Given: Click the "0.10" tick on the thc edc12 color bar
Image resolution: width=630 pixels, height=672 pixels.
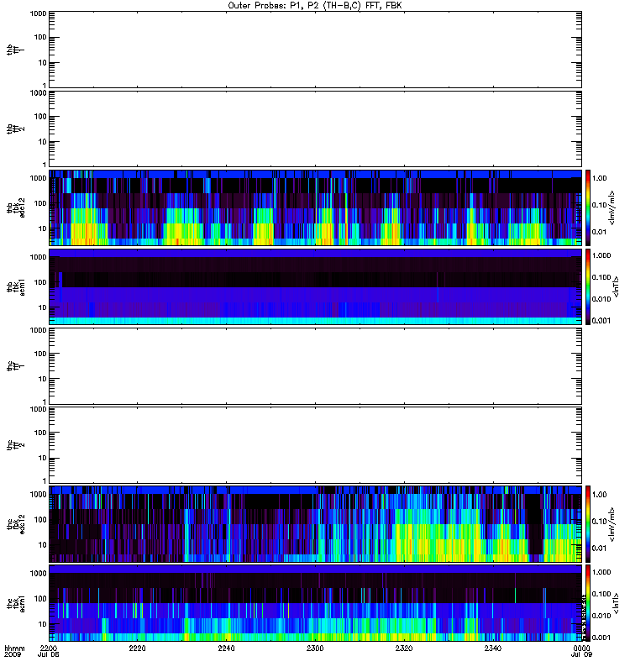Looking at the screenshot, I should tap(599, 522).
